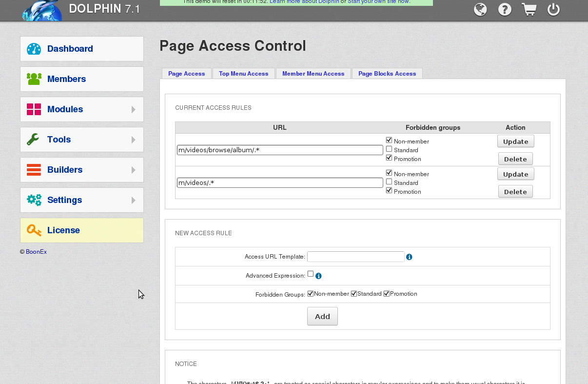Switch to Top Menu Access tab
Image resolution: width=588 pixels, height=384 pixels.
pos(243,74)
